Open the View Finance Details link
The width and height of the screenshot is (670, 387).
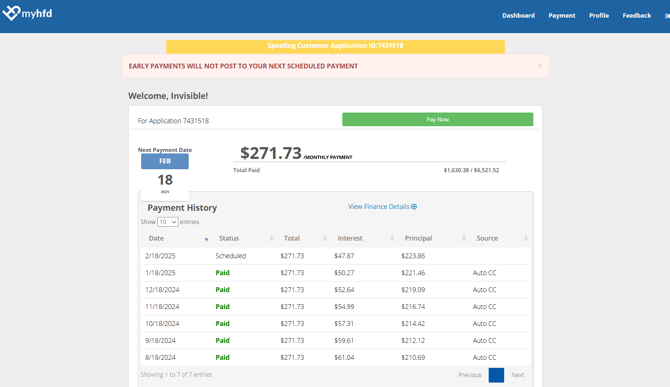(382, 206)
